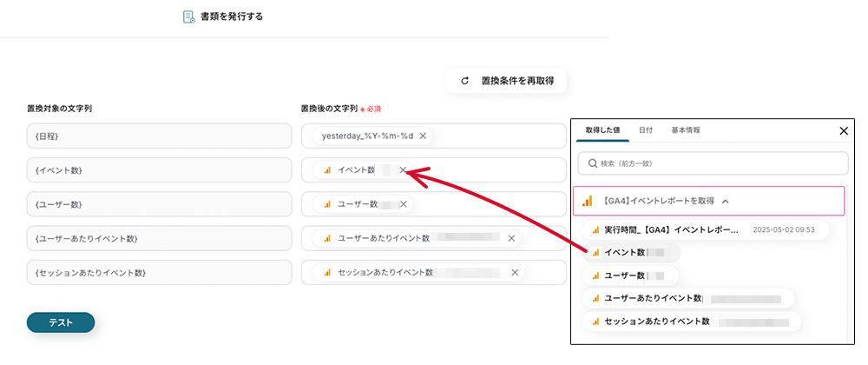This screenshot has height=365, width=868.
Task: Remove the ユーザーあたりイベント数 chip
Action: [x=511, y=238]
